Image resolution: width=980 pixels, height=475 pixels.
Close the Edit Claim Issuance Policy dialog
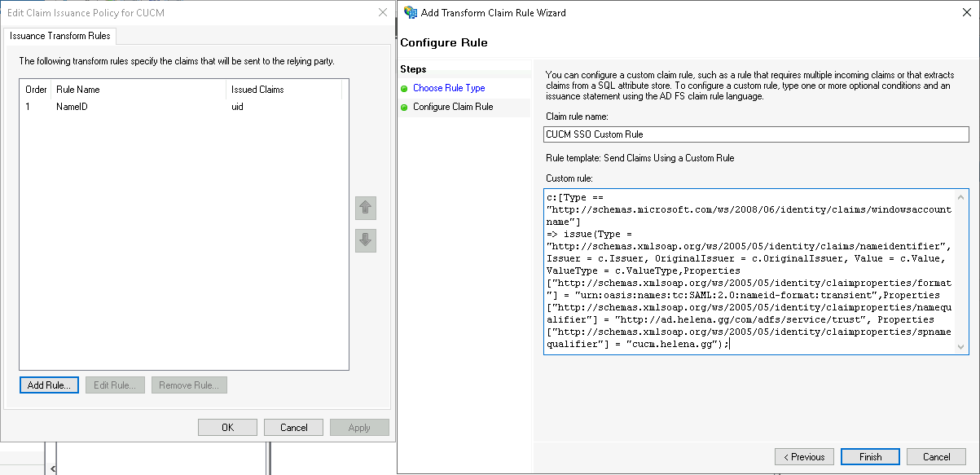383,12
